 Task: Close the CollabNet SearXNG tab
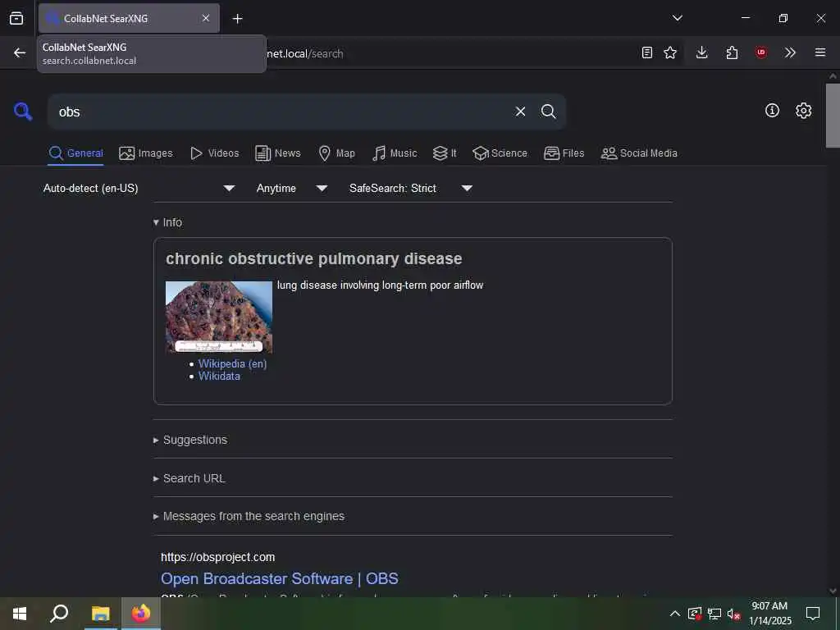pyautogui.click(x=206, y=18)
